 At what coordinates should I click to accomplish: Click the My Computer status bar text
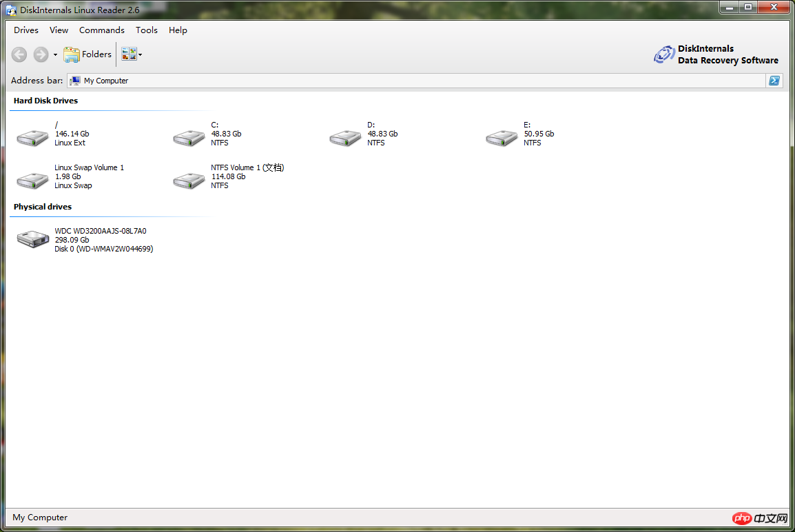click(x=40, y=518)
